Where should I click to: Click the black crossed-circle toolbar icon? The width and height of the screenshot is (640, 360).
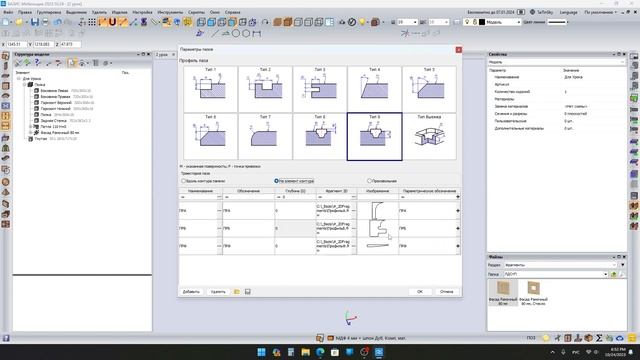[x=352, y=22]
